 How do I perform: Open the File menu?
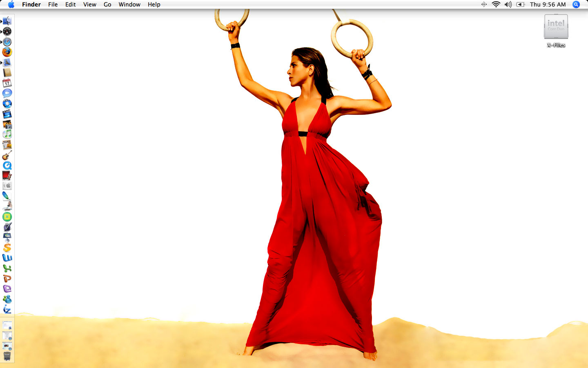click(x=53, y=4)
